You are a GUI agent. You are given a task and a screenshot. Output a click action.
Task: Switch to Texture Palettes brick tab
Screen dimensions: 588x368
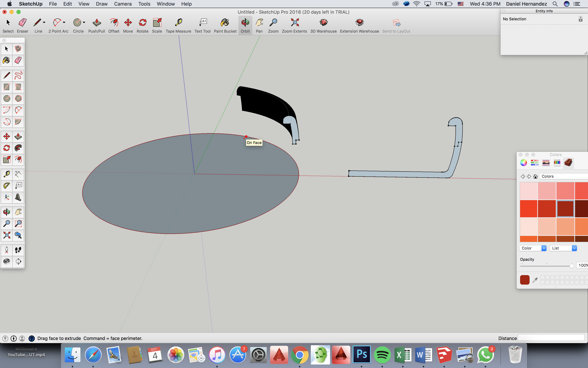(568, 162)
